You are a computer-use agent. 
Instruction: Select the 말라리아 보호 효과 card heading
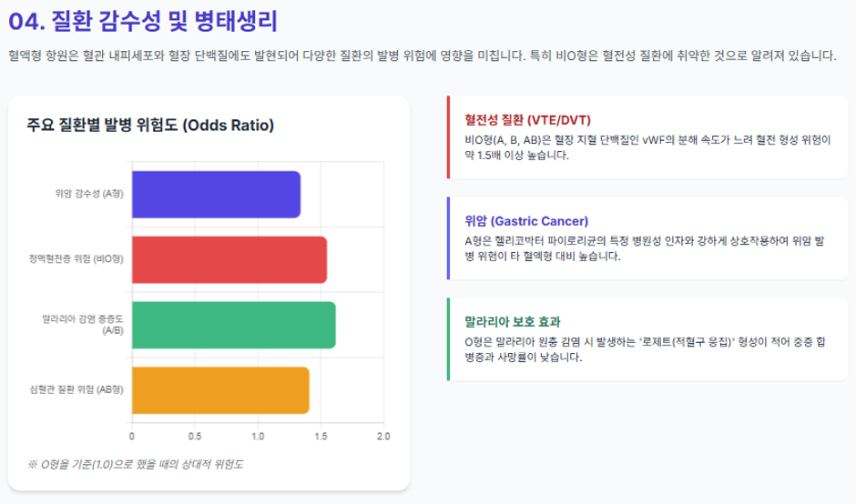512,322
